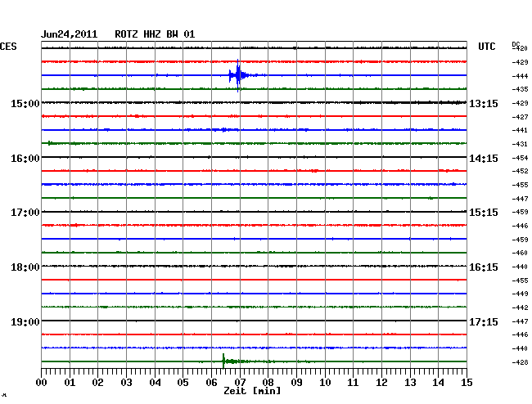The image size is (532, 404).
Task: Click the DC offset value -428
Action: 520,362
